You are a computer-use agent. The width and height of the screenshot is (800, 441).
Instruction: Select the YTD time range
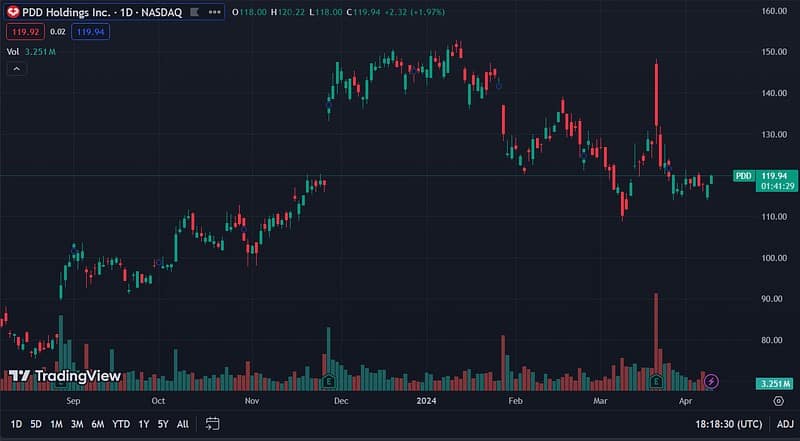click(121, 424)
